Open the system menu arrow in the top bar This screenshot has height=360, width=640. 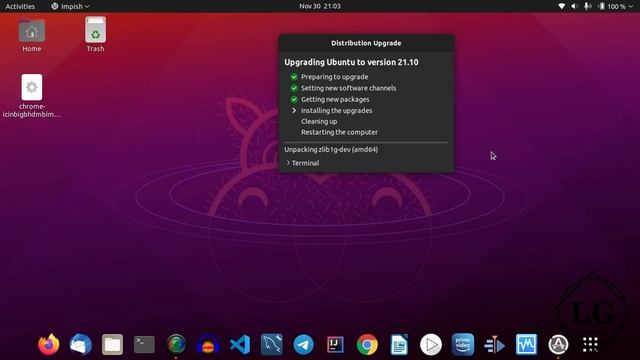pos(631,7)
